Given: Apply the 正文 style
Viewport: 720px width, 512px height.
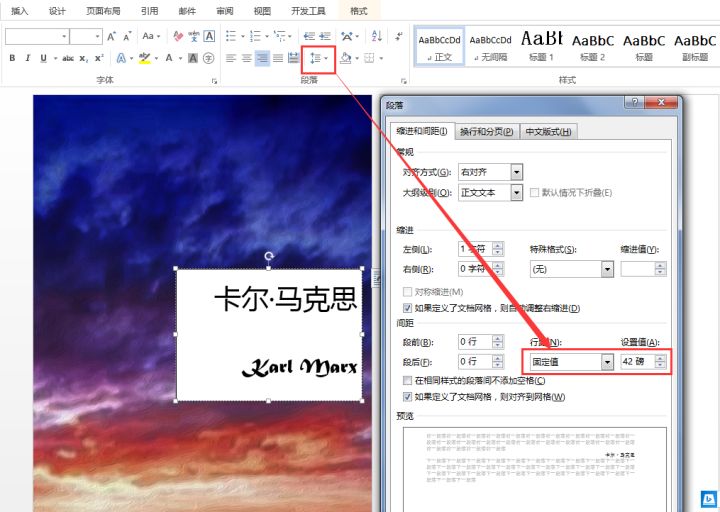Looking at the screenshot, I should [439, 47].
